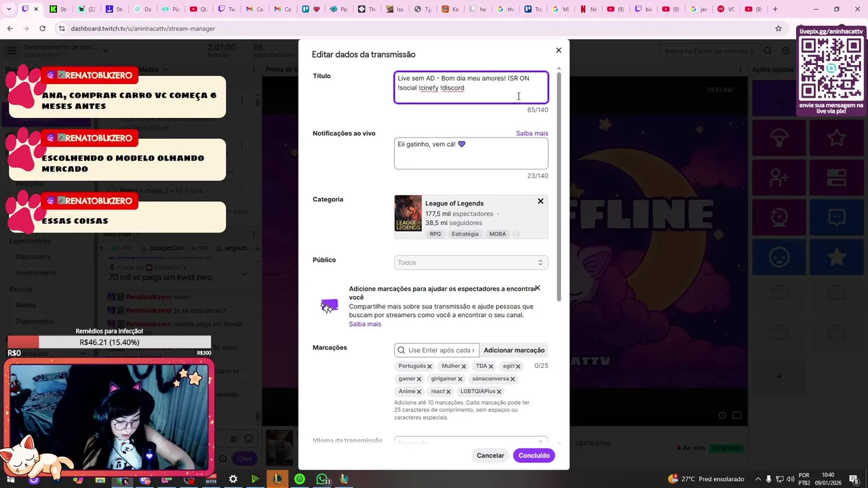Expand the Receita sidebar section
The width and height of the screenshot is (868, 488).
(20, 289)
